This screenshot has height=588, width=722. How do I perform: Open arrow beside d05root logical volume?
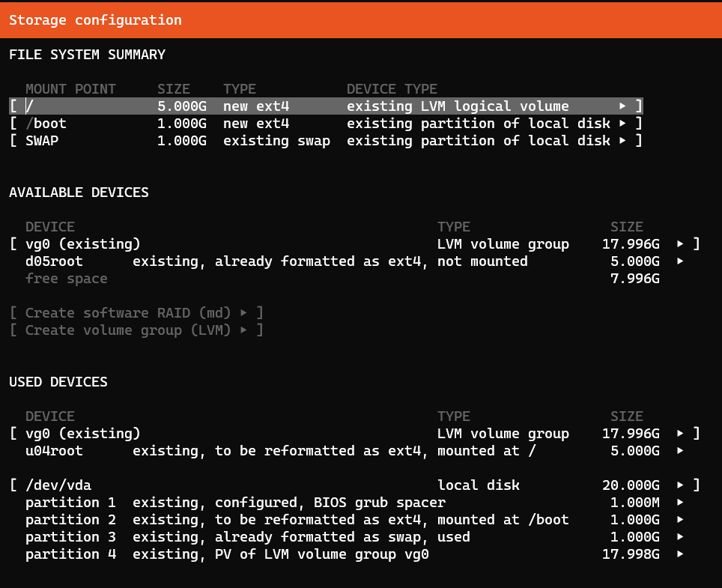[x=680, y=261]
